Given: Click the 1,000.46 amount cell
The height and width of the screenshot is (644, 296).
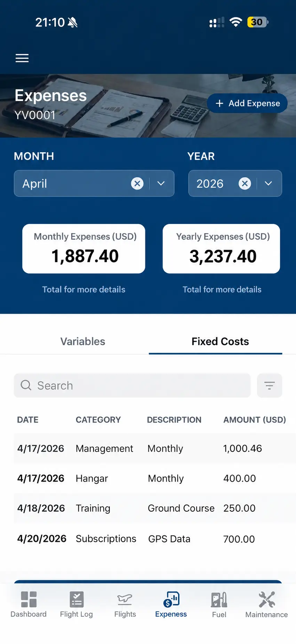Looking at the screenshot, I should coord(242,449).
